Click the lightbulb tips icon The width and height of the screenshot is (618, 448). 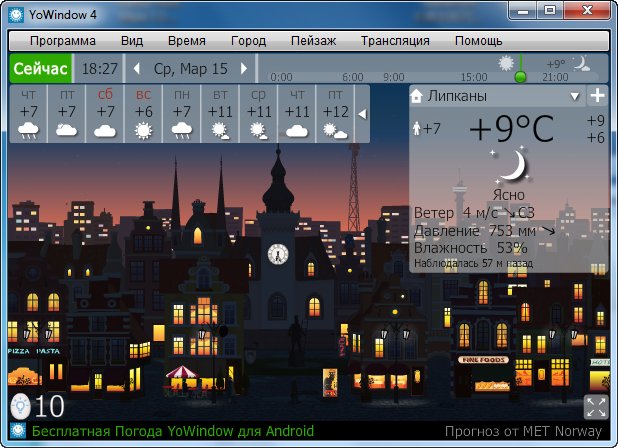point(20,406)
